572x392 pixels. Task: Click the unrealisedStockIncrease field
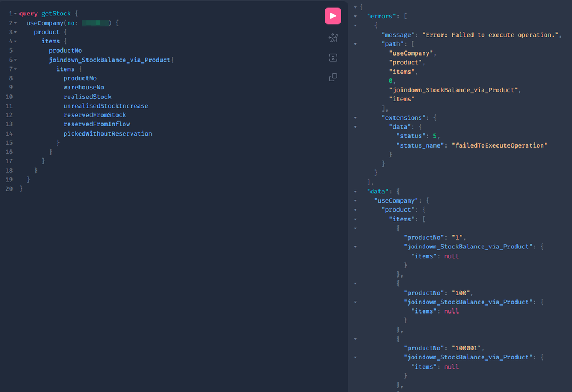(x=106, y=106)
